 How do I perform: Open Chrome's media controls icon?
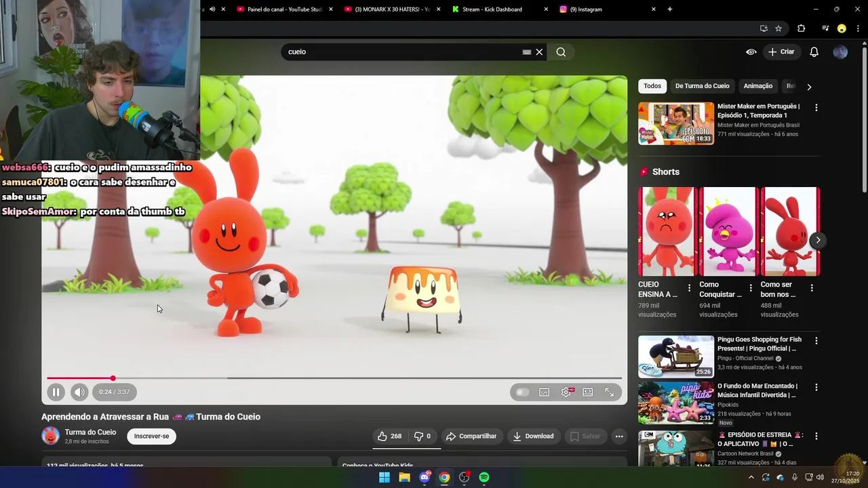(x=825, y=28)
